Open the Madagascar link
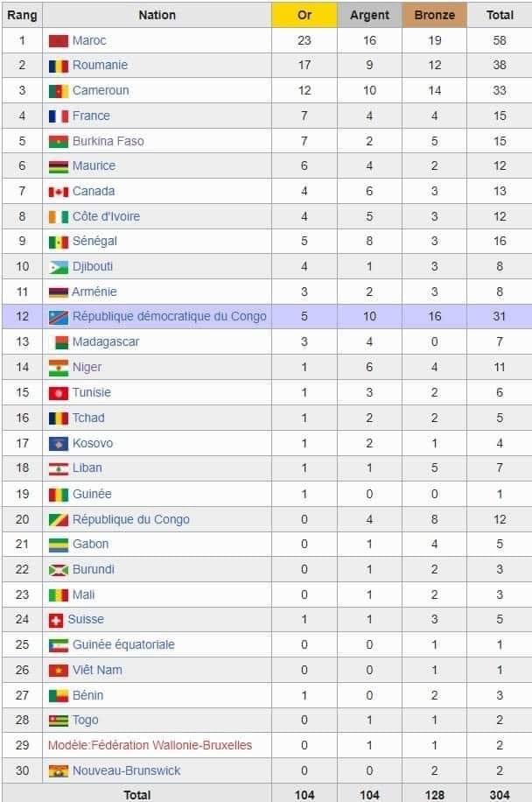The height and width of the screenshot is (802, 532). (105, 341)
